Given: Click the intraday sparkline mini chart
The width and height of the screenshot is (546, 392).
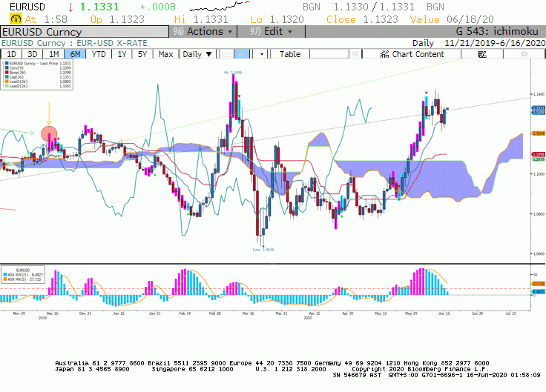Looking at the screenshot, I should pos(220,6).
